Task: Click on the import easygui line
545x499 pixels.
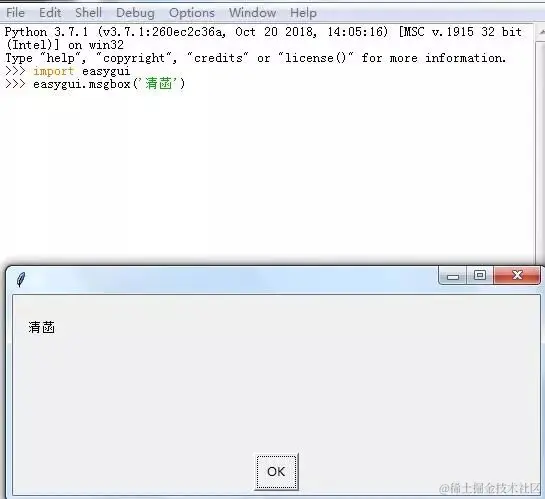Action: click(81, 71)
